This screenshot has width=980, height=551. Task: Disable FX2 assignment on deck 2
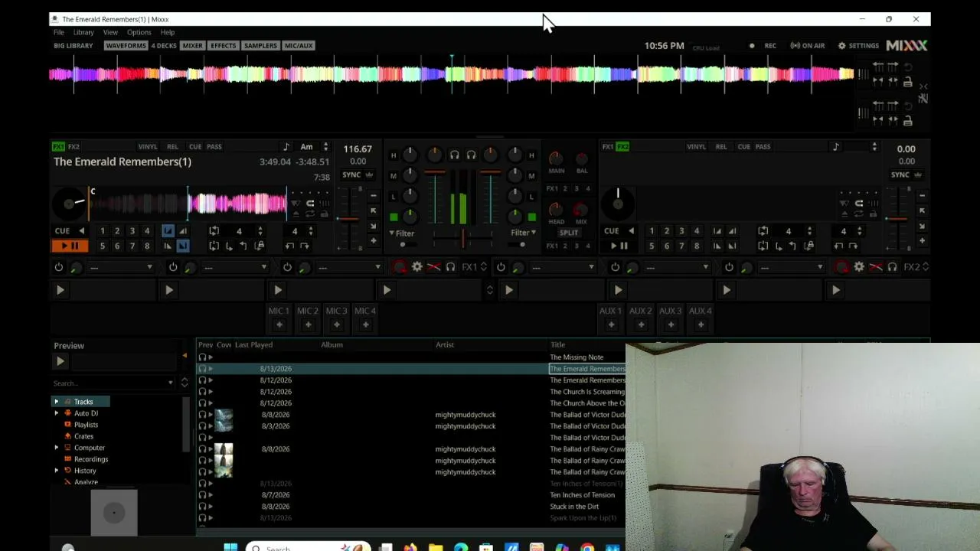coord(622,146)
